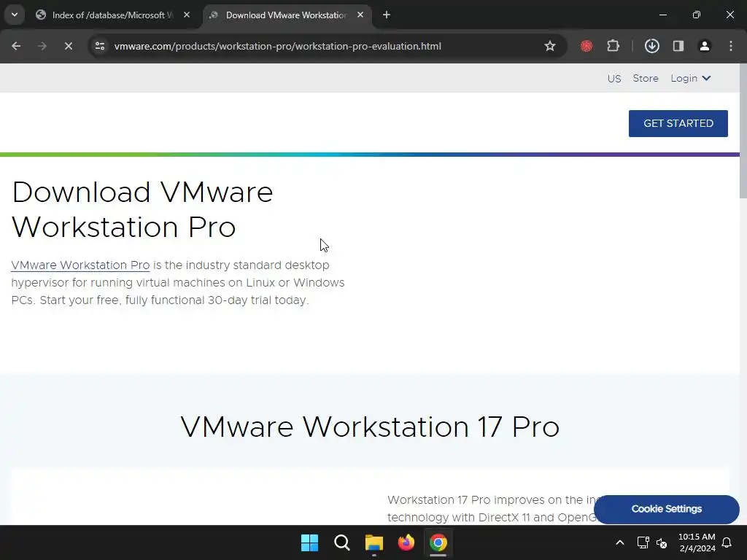Open the Store link
The image size is (747, 560).
(646, 78)
